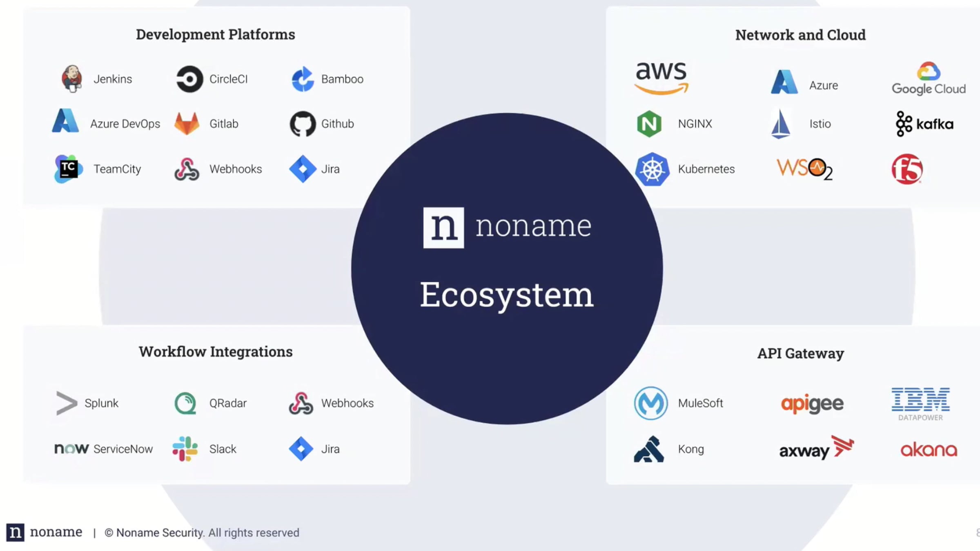Click the Istio sailboat icon
980x551 pixels.
(x=780, y=124)
